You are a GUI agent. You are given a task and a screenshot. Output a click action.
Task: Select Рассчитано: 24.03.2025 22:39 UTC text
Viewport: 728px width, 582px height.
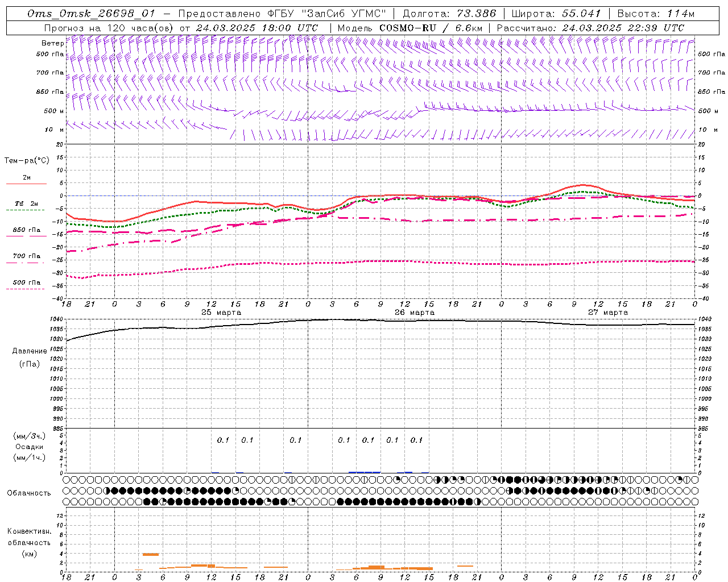(590, 28)
